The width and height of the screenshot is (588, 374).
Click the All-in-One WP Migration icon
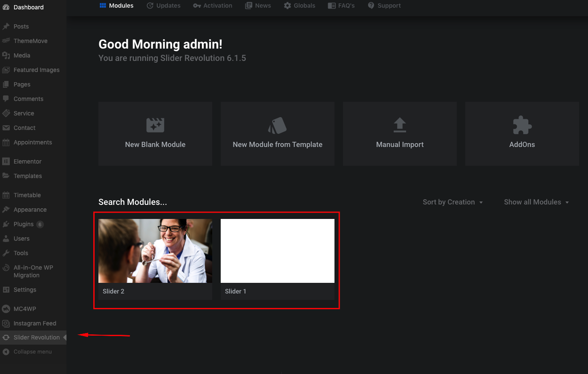[x=6, y=268]
